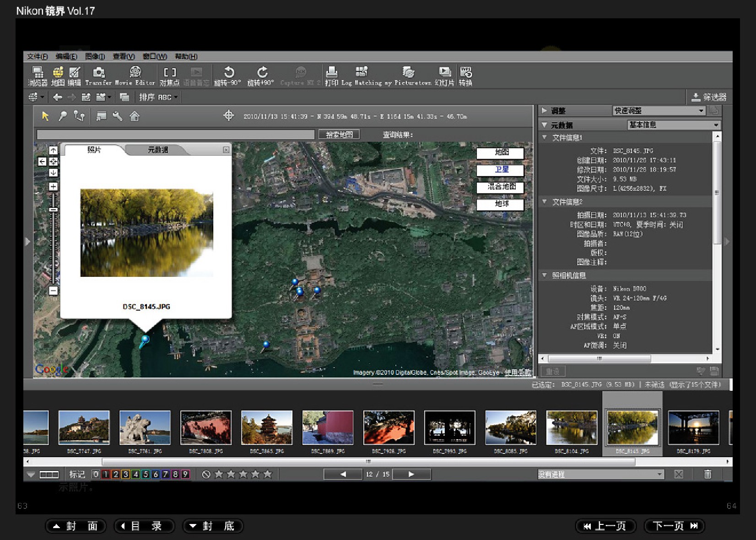756x540 pixels.
Task: Set rating to five stars
Action: click(x=268, y=475)
